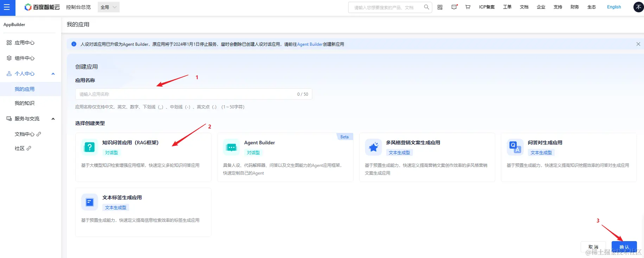Select the 问答对生成应用 card
This screenshot has height=258, width=644.
(x=569, y=157)
